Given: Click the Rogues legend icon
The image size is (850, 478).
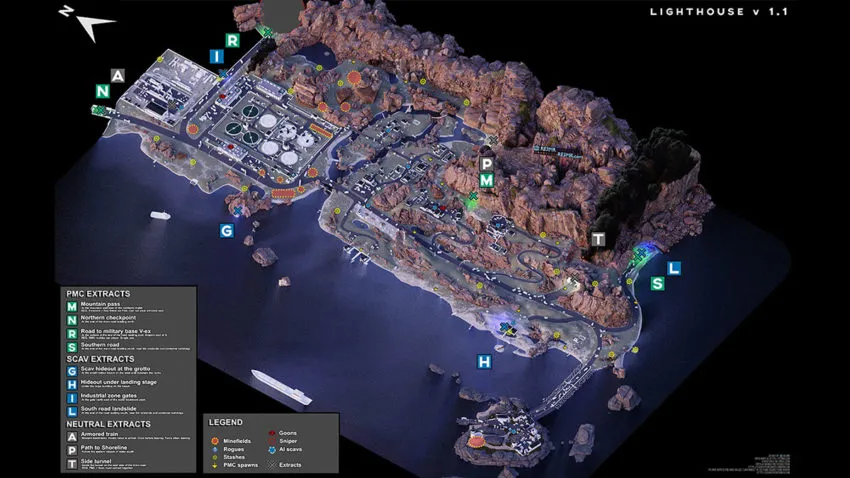Looking at the screenshot, I should pos(215,449).
